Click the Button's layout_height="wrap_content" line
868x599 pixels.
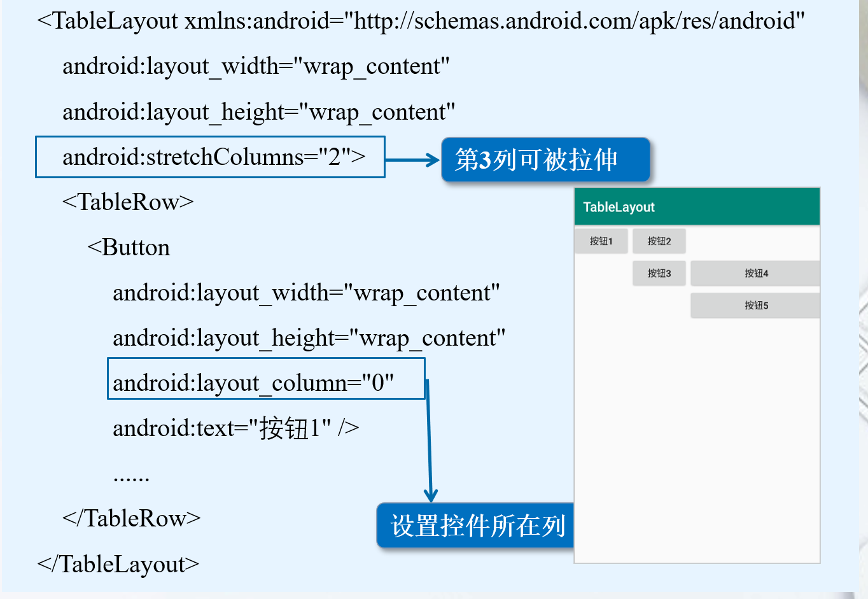coord(309,338)
